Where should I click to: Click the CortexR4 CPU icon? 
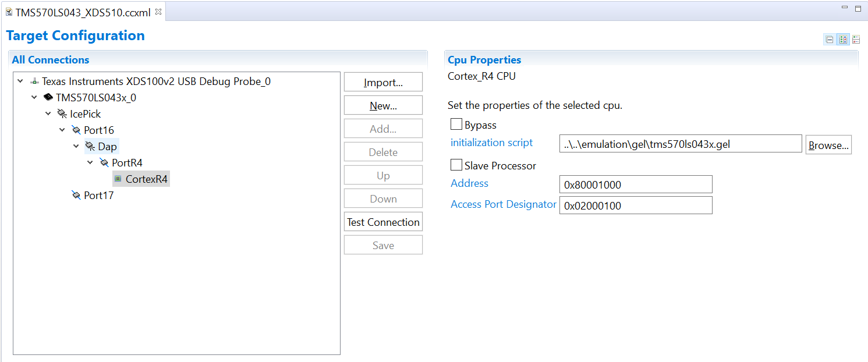[118, 179]
